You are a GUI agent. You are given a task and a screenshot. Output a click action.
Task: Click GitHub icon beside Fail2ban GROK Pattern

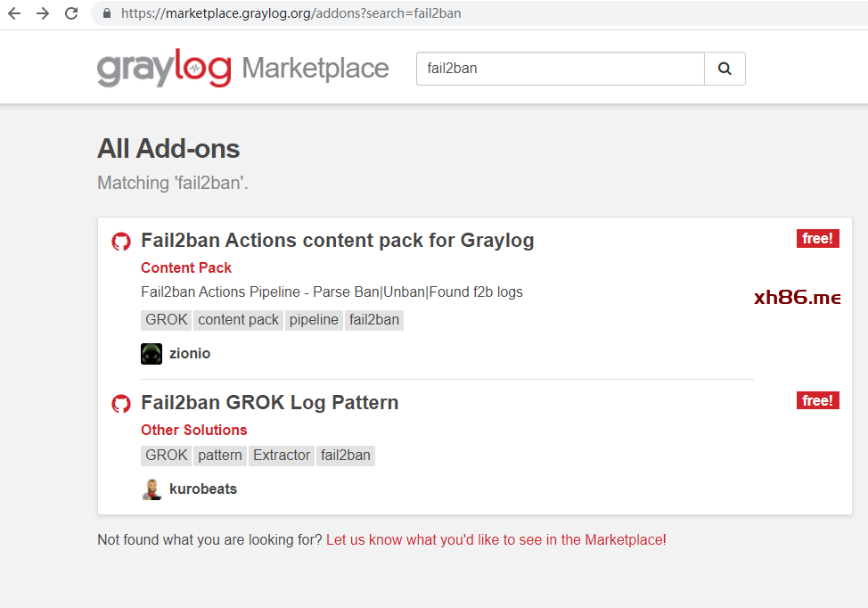pos(121,404)
